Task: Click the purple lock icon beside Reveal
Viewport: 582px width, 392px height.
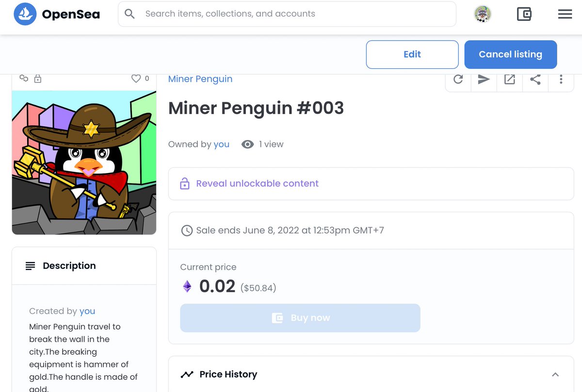Action: coord(184,184)
